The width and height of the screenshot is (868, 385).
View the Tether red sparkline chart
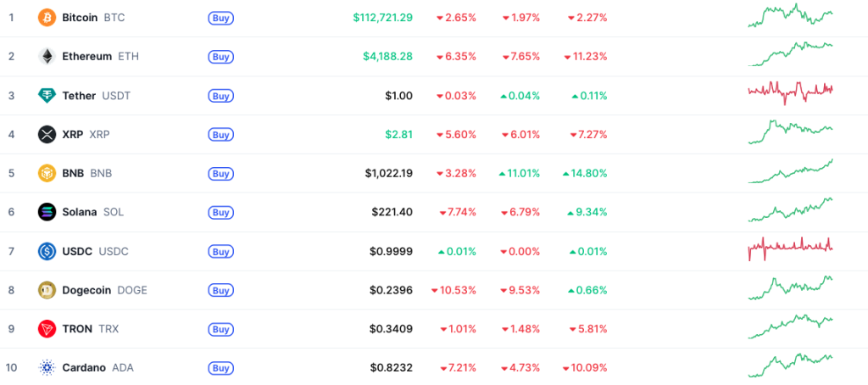coord(790,90)
